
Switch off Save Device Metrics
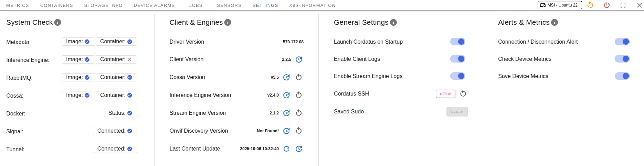coord(622,76)
